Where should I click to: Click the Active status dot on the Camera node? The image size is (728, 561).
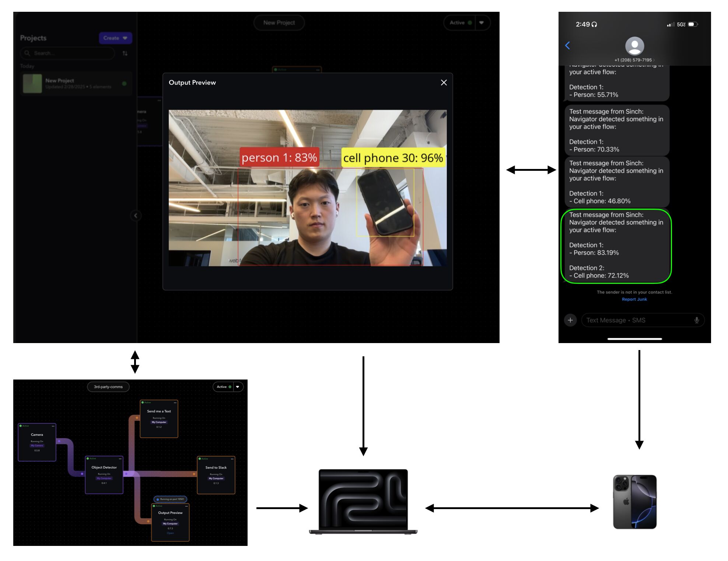21,426
